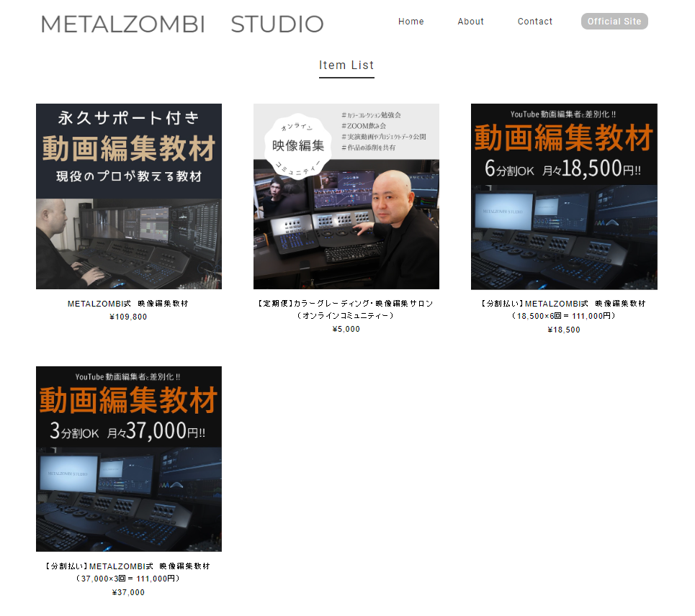Open the 6分割OK 月々18,500円 product image

pos(564,196)
